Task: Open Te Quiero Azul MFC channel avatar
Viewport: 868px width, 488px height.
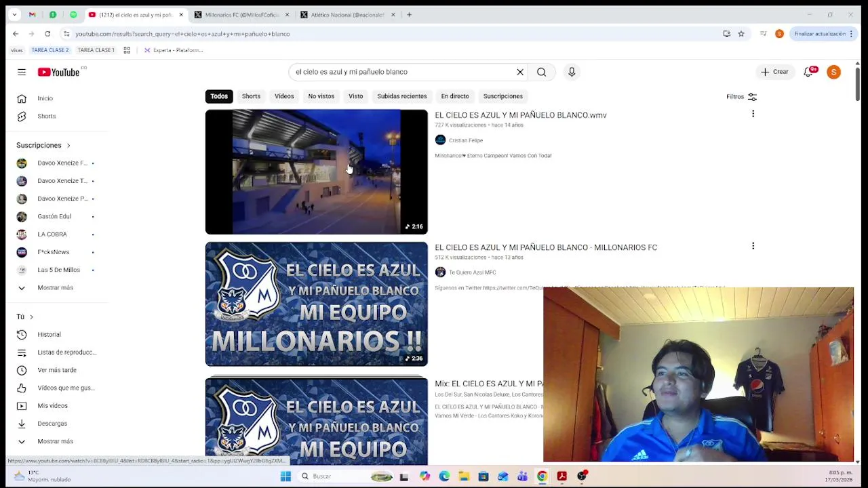Action: (440, 272)
